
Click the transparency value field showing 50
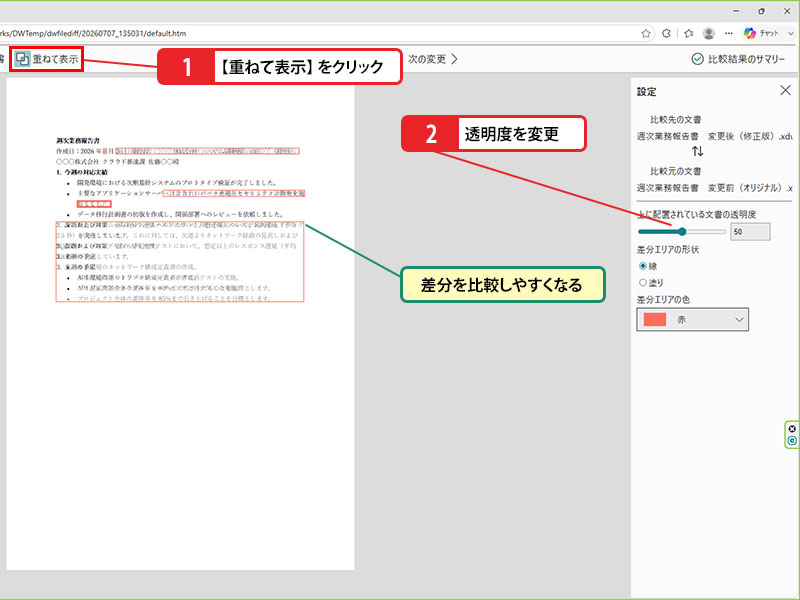tap(750, 232)
